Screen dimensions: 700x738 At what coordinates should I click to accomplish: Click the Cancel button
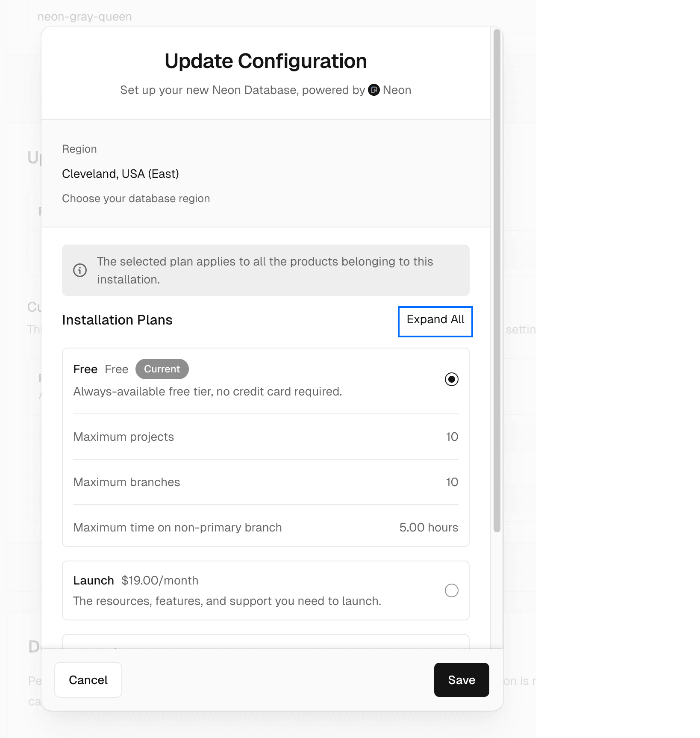pyautogui.click(x=88, y=680)
